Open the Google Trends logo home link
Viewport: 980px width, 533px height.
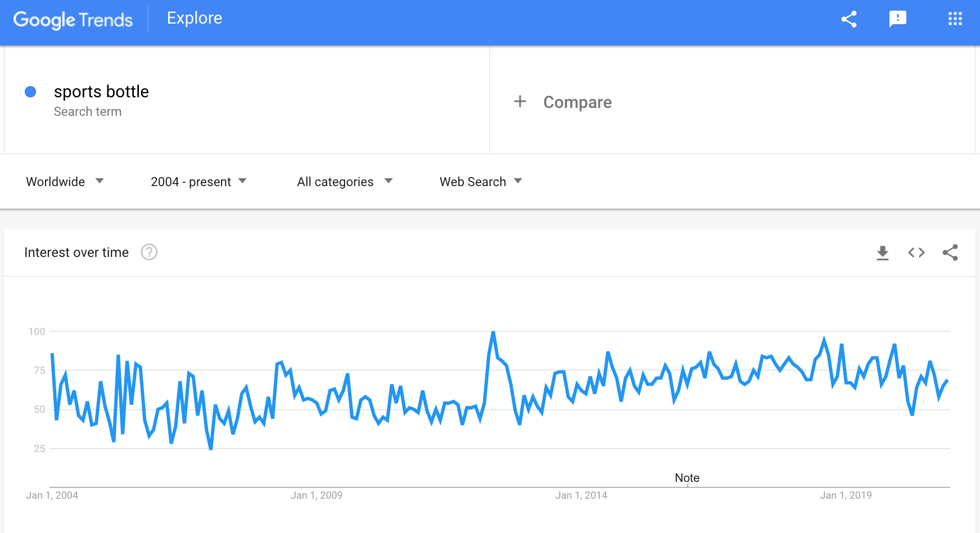73,20
